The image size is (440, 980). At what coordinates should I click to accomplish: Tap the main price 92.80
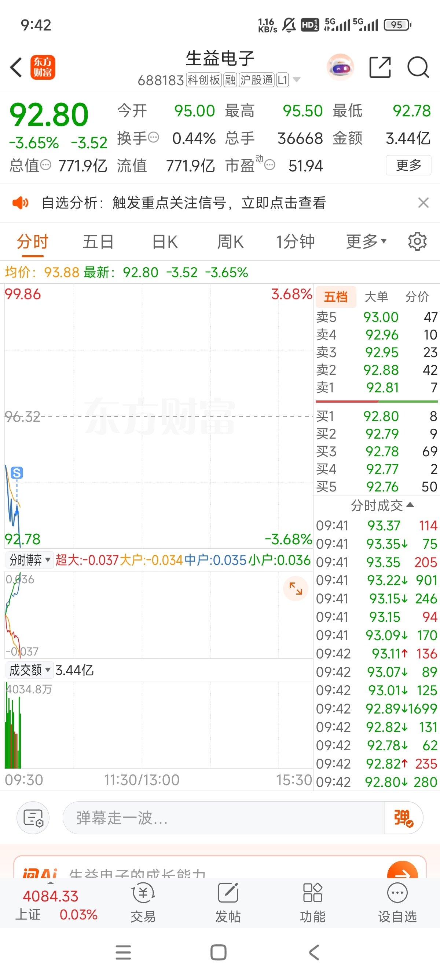click(49, 115)
